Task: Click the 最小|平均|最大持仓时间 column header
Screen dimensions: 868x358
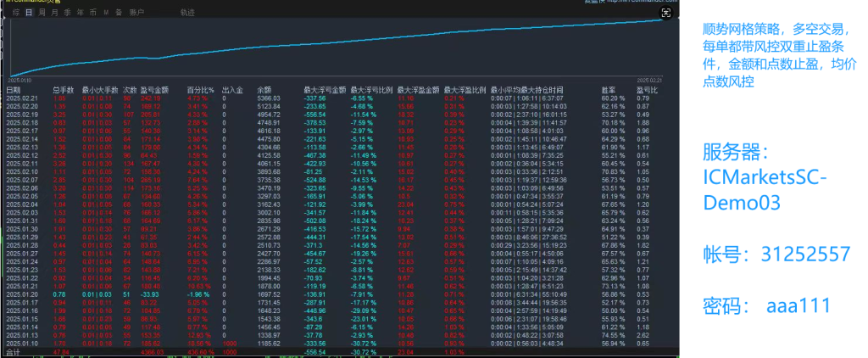Action: pos(527,90)
